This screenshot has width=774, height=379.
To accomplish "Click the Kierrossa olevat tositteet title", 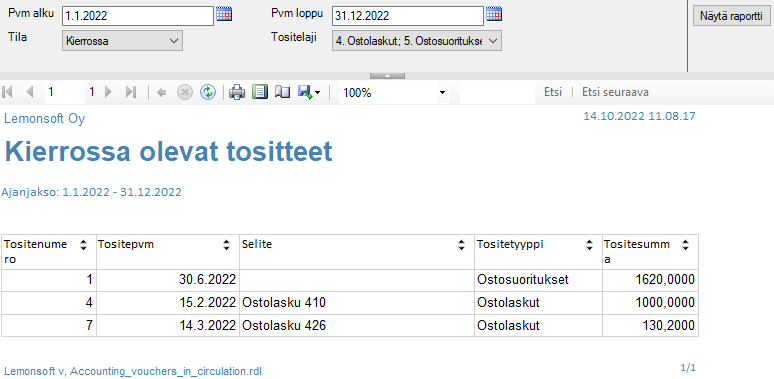I will tap(168, 152).
